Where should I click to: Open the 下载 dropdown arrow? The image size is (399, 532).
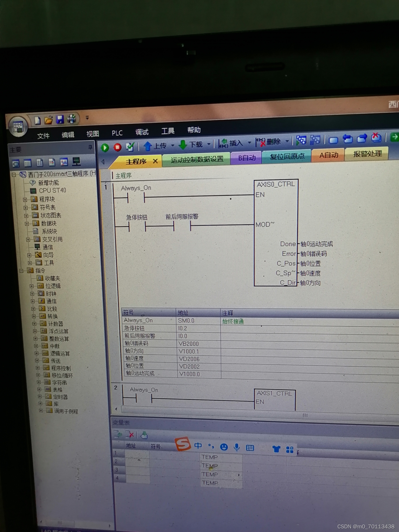pos(209,144)
